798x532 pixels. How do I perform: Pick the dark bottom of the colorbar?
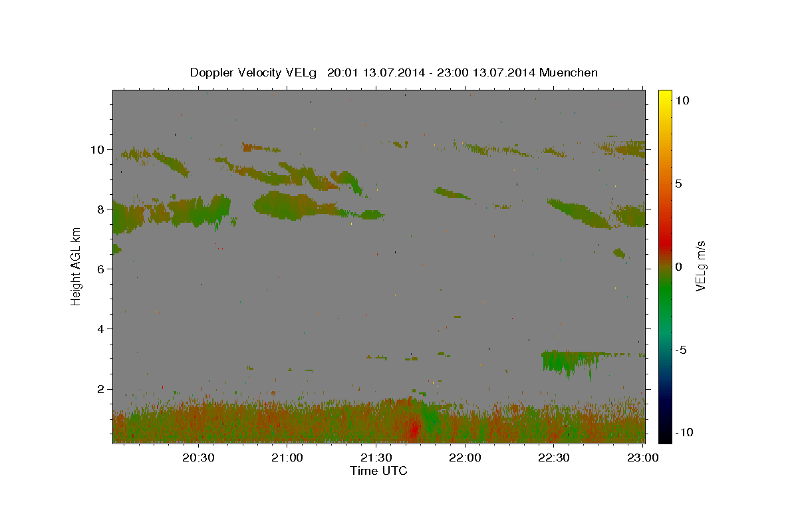[x=665, y=436]
